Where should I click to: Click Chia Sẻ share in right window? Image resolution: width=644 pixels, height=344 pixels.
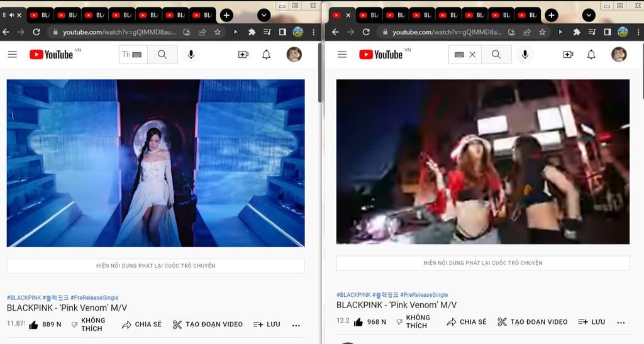pyautogui.click(x=466, y=322)
